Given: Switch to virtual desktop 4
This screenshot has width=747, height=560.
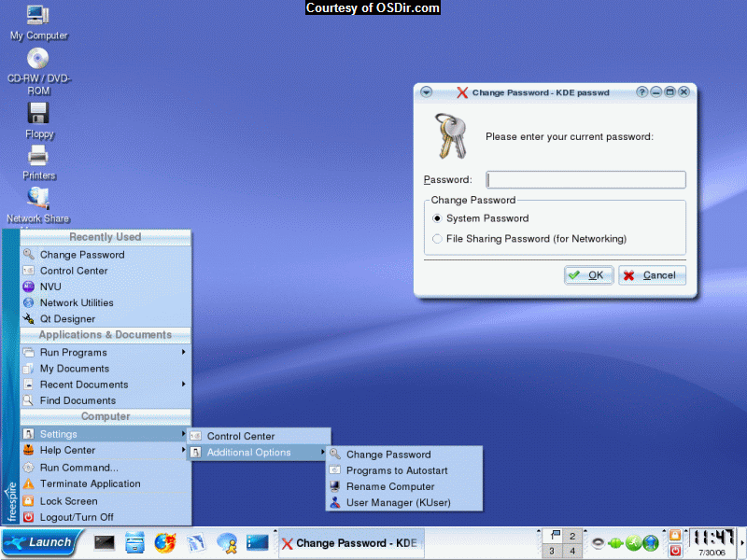Looking at the screenshot, I should 572,551.
